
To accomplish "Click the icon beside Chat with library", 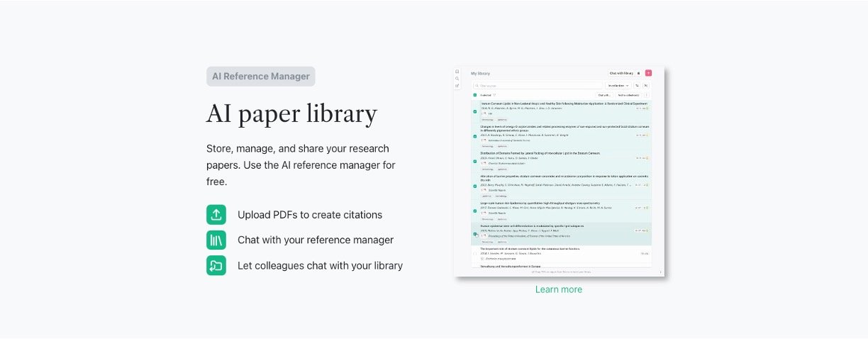I will coord(638,73).
